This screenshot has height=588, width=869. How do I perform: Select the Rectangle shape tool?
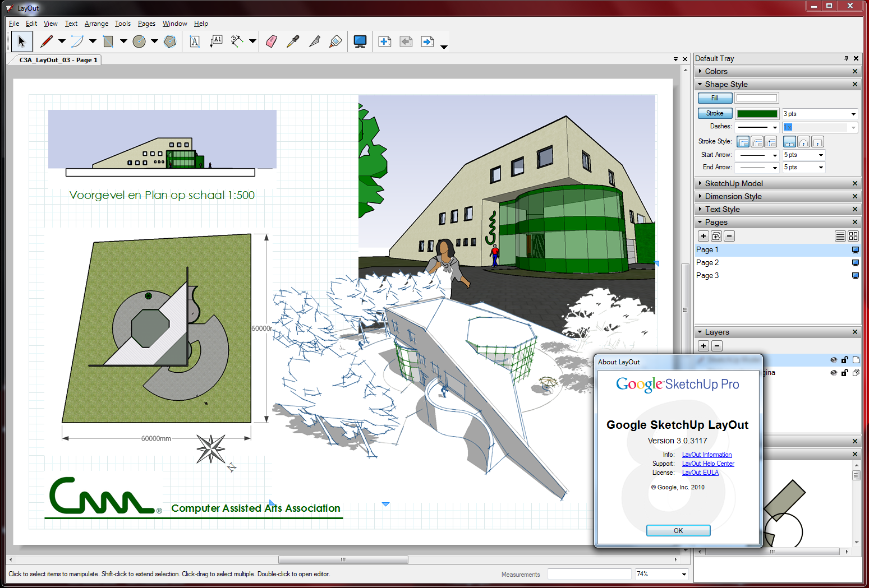tap(108, 41)
